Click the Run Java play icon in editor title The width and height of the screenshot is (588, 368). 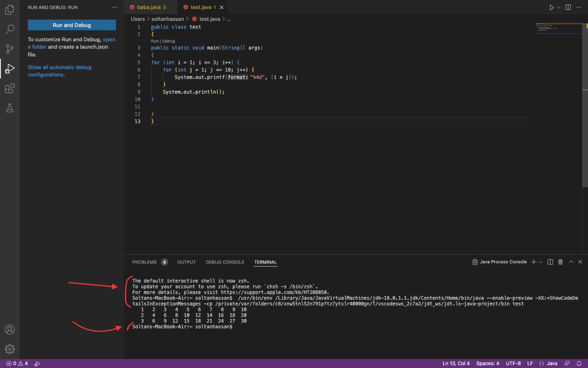pyautogui.click(x=552, y=7)
